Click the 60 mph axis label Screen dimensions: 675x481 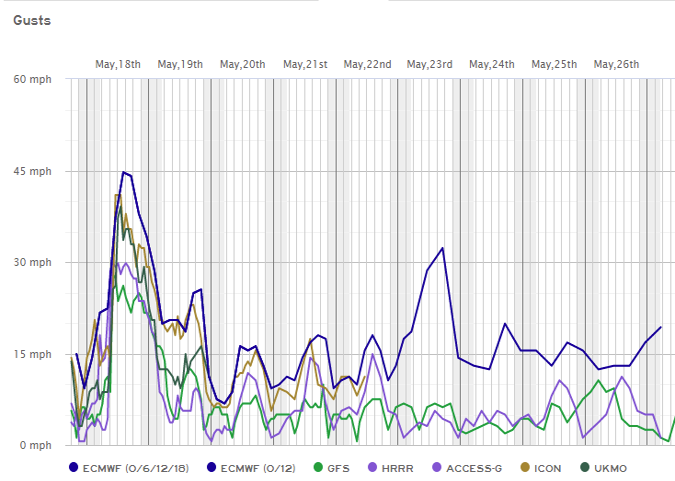32,79
